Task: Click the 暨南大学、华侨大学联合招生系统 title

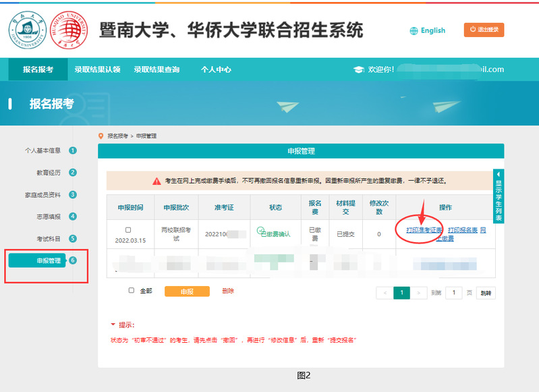Action: click(231, 30)
